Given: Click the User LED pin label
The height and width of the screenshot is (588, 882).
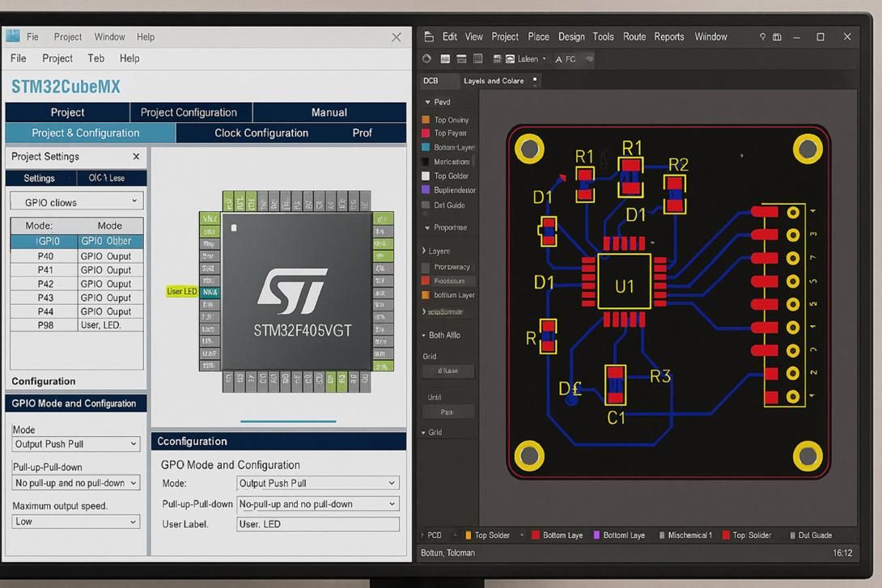Looking at the screenshot, I should pos(182,291).
